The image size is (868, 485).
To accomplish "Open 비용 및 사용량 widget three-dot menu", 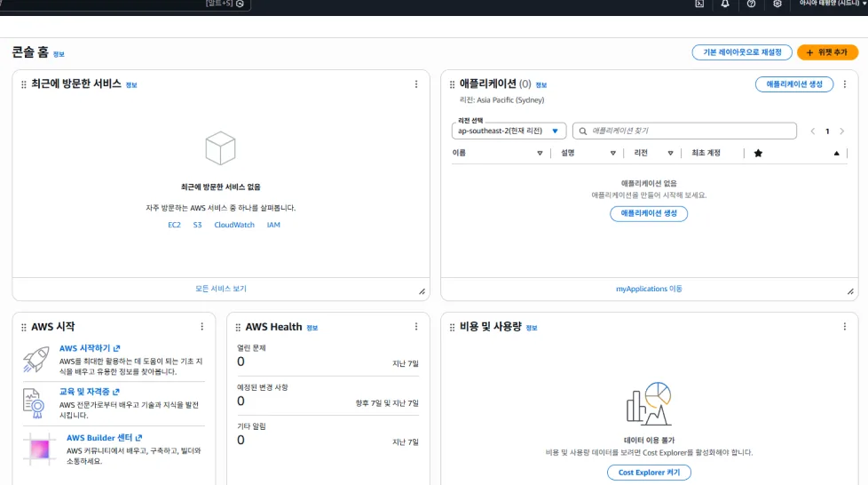I will point(845,327).
